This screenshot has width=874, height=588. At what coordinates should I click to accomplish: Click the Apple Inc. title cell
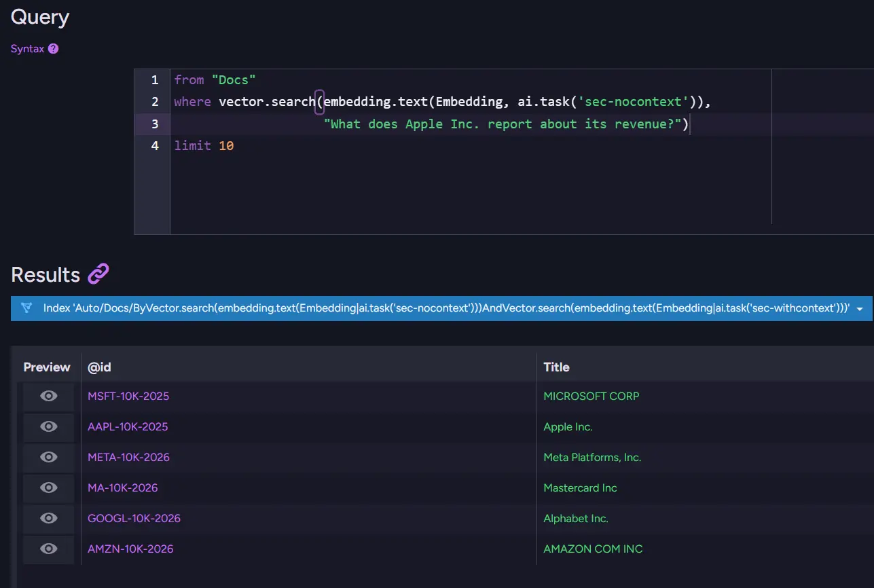click(568, 426)
